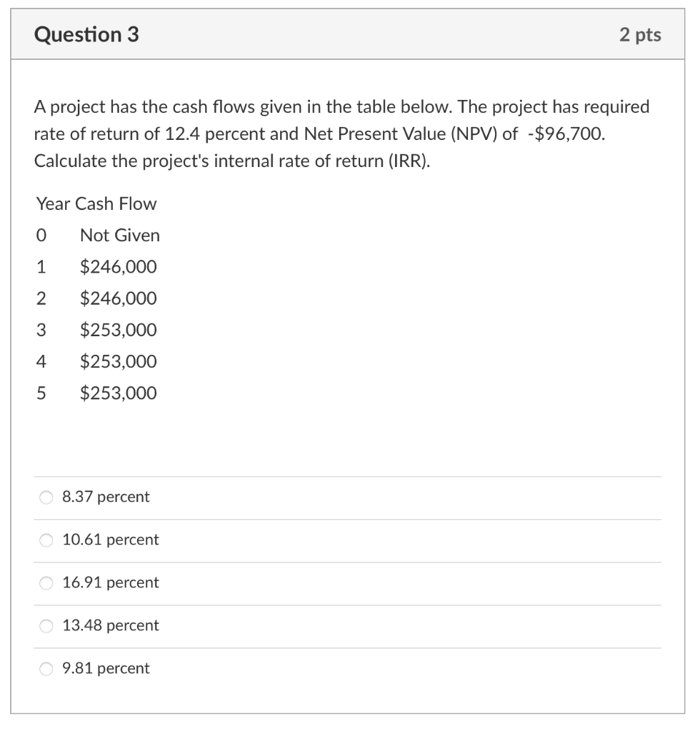Screen dimensions: 700x731
Task: Select the 8.37 percent answer option
Action: 46,497
